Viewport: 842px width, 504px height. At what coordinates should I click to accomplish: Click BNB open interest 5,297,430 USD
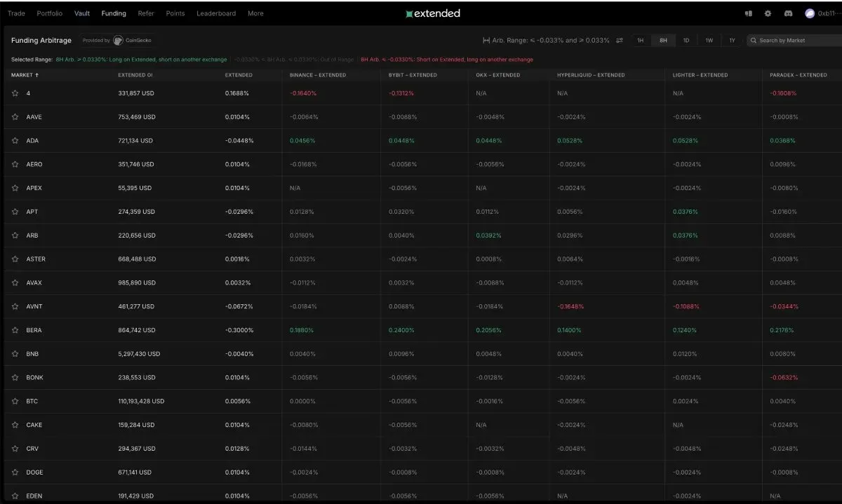(139, 354)
